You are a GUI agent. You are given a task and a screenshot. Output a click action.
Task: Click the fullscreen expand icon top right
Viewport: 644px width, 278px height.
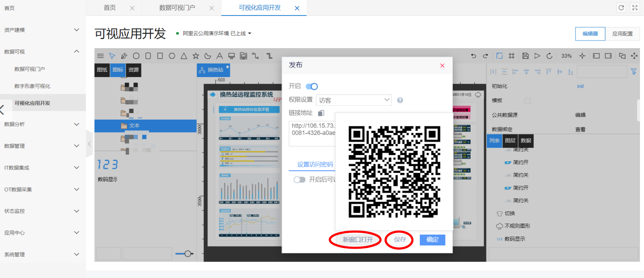pos(635,8)
